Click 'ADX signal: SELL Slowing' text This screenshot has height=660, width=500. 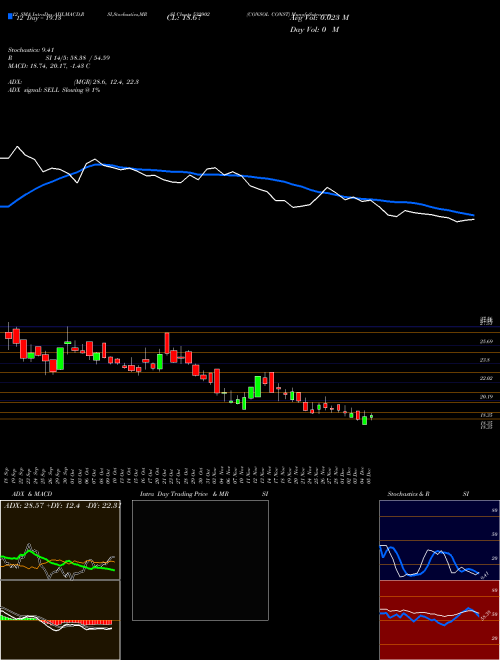54,90
